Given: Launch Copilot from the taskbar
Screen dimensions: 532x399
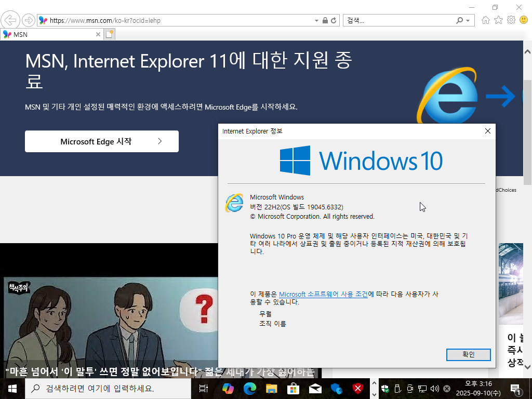Looking at the screenshot, I should pos(228,389).
